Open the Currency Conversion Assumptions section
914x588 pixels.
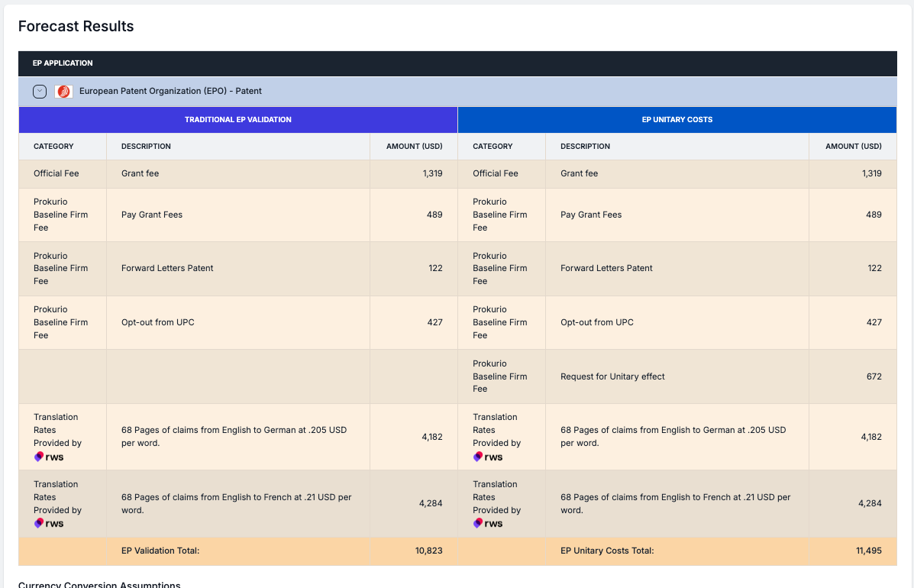(99, 584)
